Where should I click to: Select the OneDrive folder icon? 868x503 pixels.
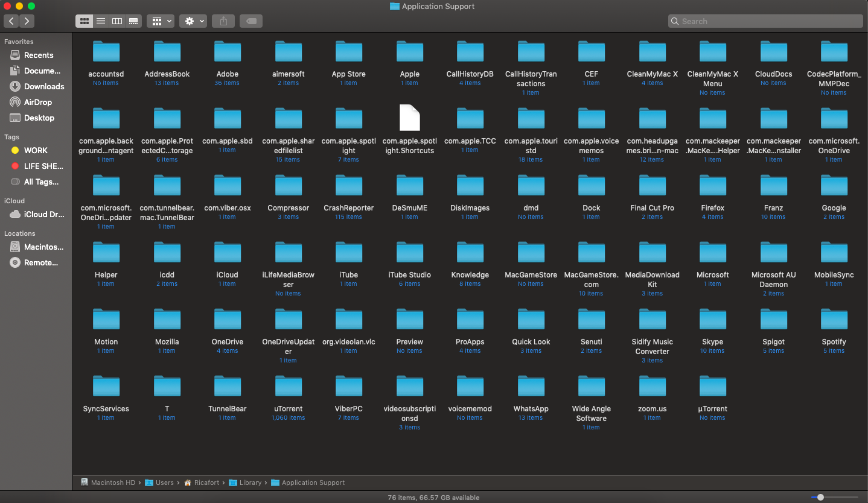[x=228, y=320]
